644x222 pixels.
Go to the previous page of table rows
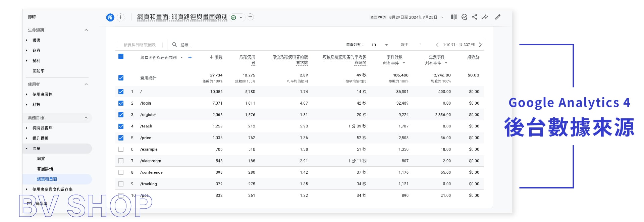[x=437, y=45]
